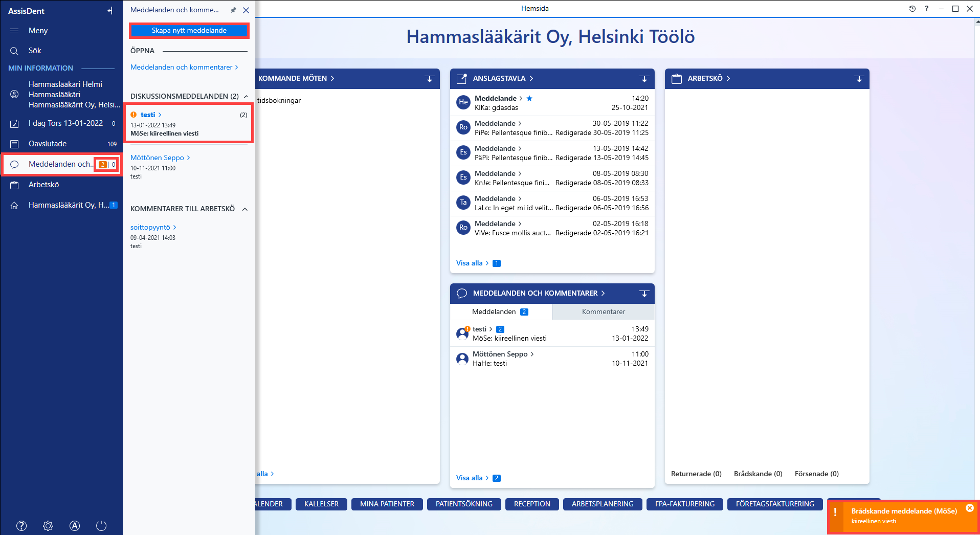Open the settings gear in sidebar footer
This screenshot has width=980, height=535.
[x=48, y=526]
